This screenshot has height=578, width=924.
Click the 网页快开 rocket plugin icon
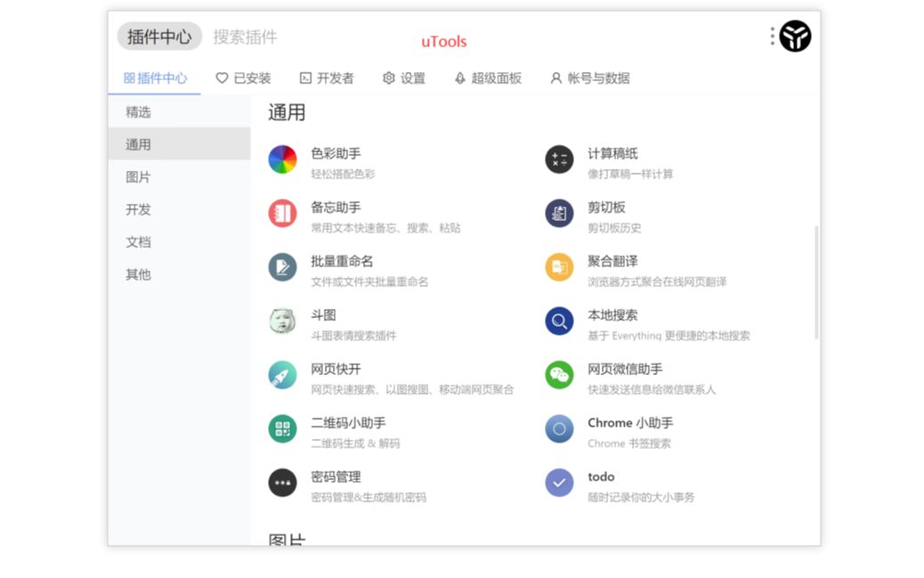click(281, 376)
